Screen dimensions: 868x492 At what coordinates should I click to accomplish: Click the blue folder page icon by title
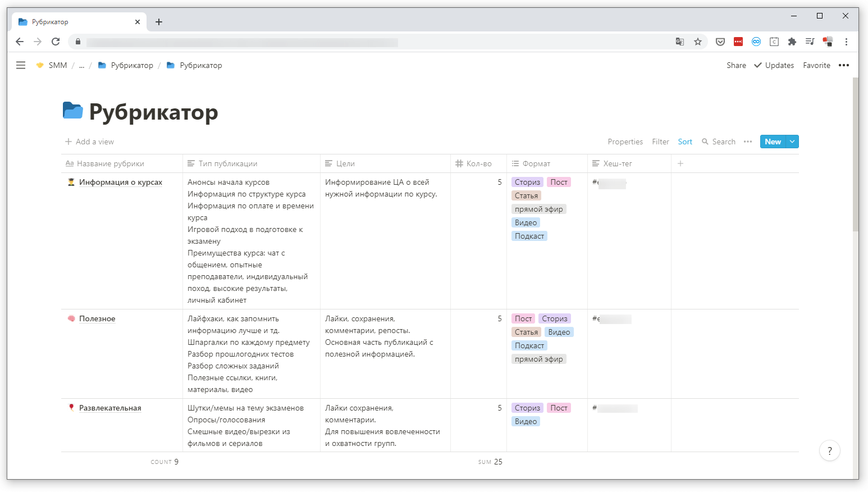pyautogui.click(x=73, y=111)
